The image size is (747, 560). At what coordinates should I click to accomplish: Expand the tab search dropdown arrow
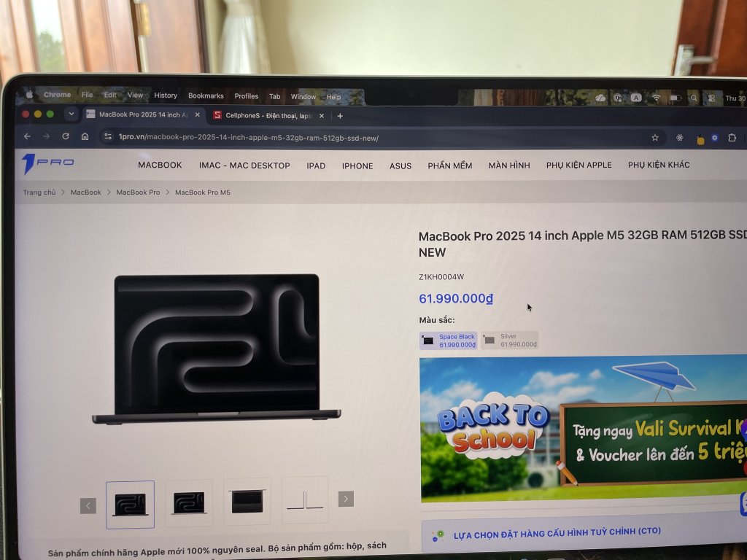[x=71, y=114]
